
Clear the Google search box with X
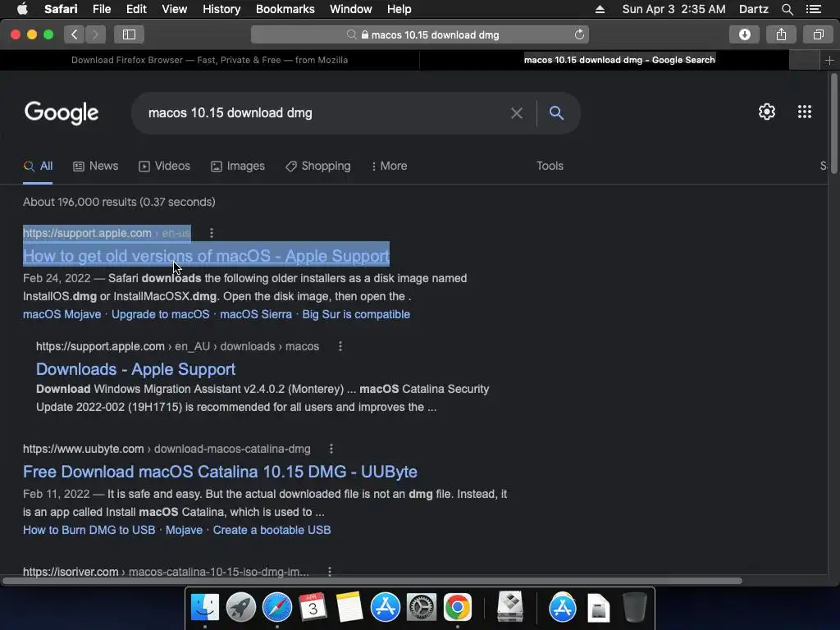517,113
